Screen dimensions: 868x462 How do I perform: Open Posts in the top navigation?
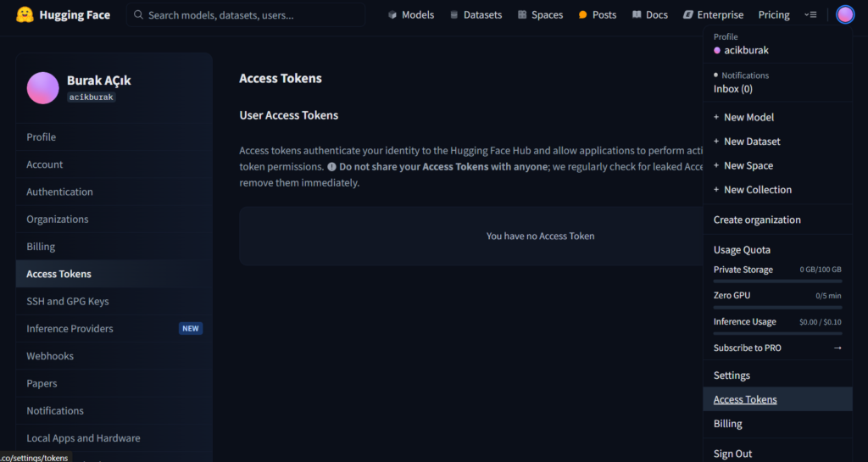pyautogui.click(x=598, y=15)
